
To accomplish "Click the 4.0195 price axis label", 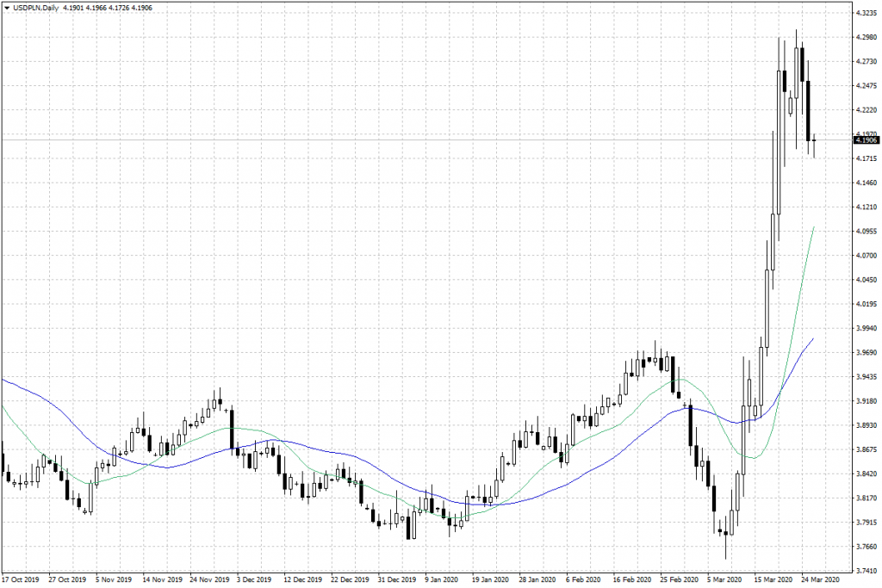I will point(866,304).
